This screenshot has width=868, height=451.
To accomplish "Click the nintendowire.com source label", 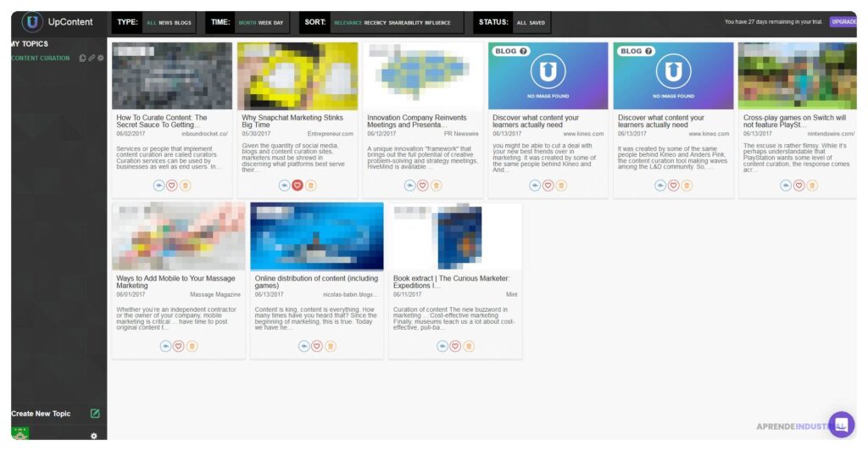I will tap(831, 134).
